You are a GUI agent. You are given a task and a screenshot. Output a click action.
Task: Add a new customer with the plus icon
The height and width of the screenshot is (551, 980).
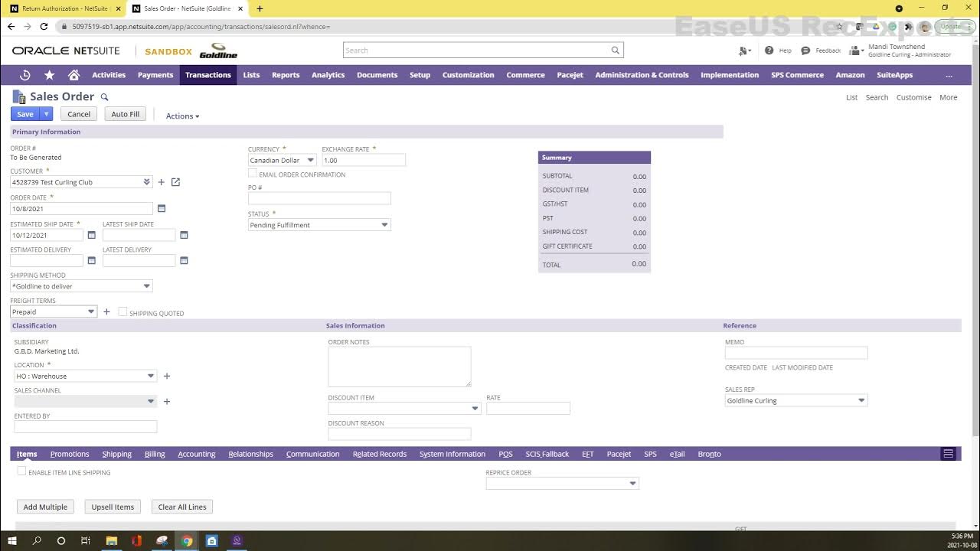click(x=161, y=182)
